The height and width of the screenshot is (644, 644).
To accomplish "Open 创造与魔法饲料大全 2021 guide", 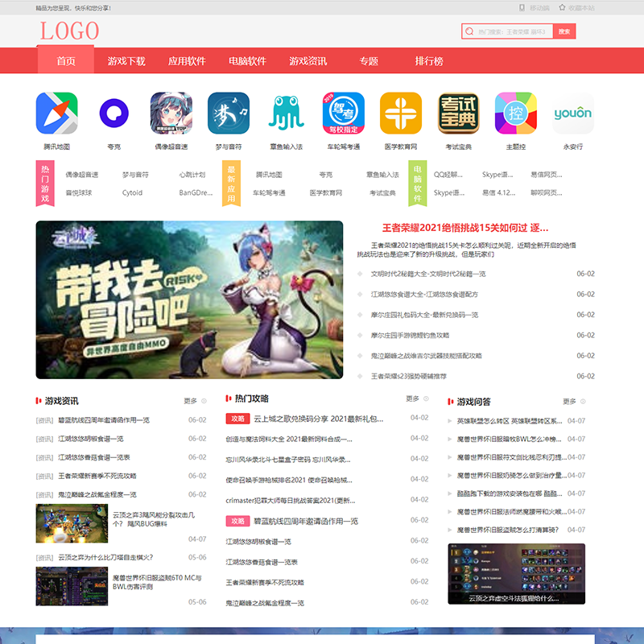I will [x=289, y=439].
